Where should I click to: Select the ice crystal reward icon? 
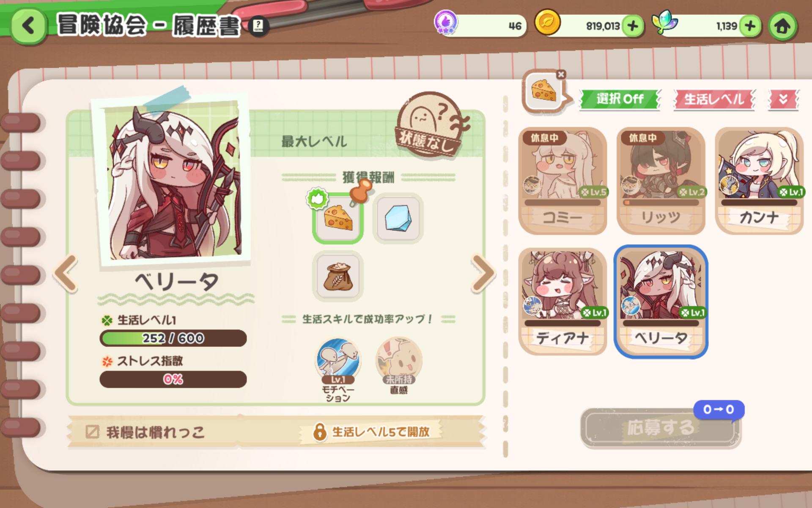tap(398, 218)
